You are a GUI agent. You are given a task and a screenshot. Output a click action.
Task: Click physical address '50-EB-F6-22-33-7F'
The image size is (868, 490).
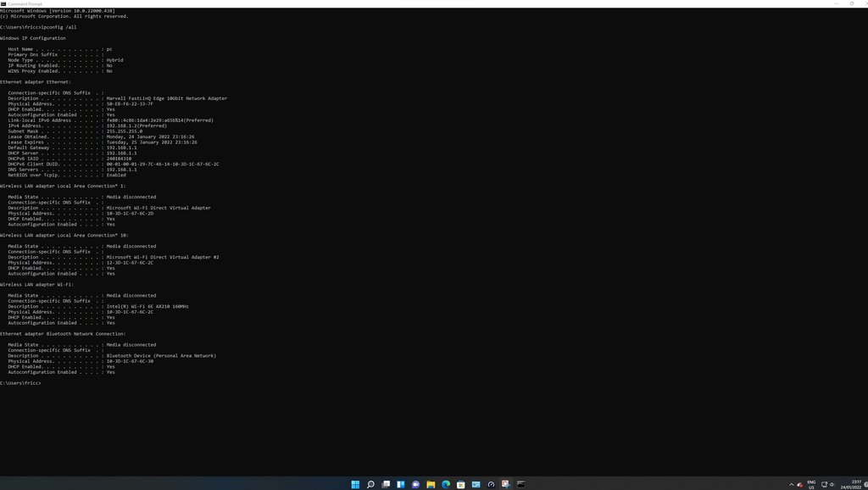130,104
